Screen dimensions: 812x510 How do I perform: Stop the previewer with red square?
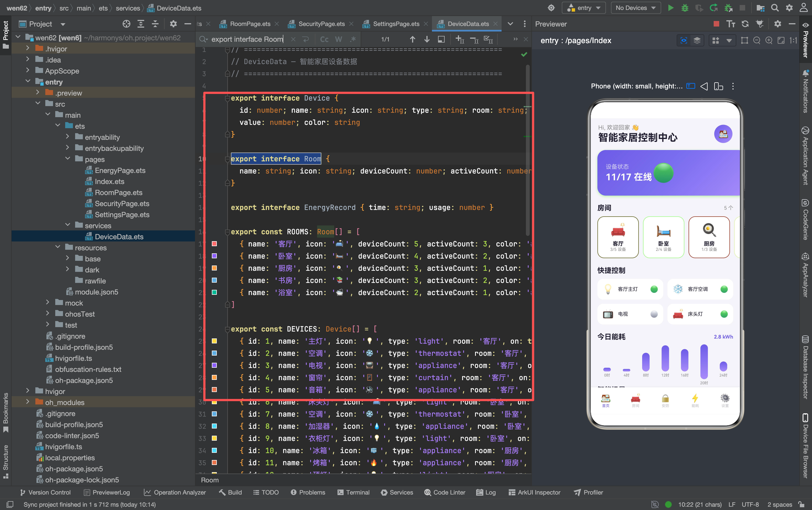(716, 23)
